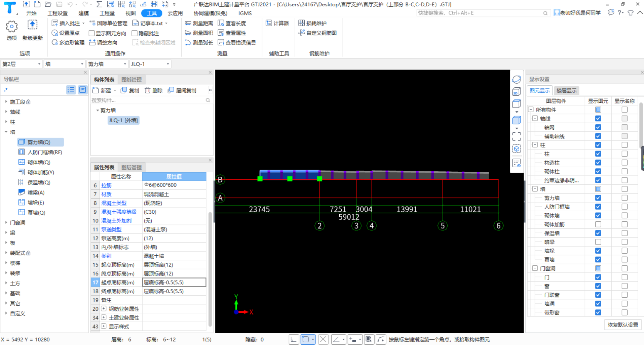Open the 计算器 calculator tool
Viewport: 644px width, 345px height.
[x=277, y=23]
